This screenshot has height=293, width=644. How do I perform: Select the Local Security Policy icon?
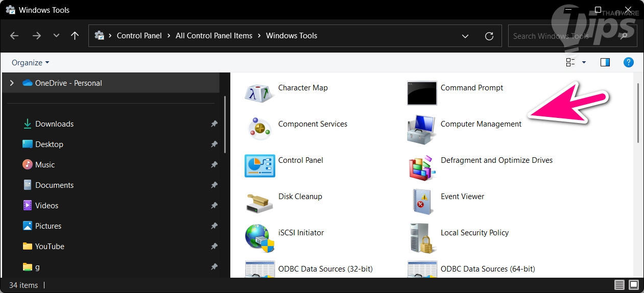(422, 238)
